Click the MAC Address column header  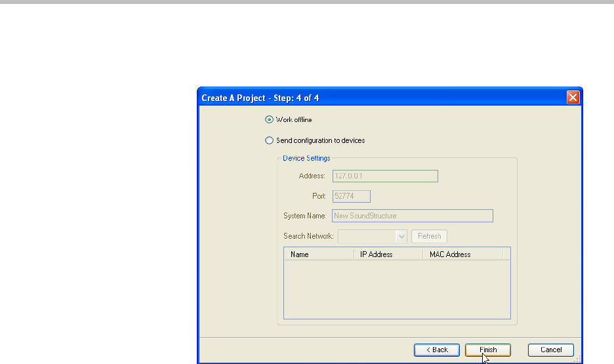[x=462, y=254]
